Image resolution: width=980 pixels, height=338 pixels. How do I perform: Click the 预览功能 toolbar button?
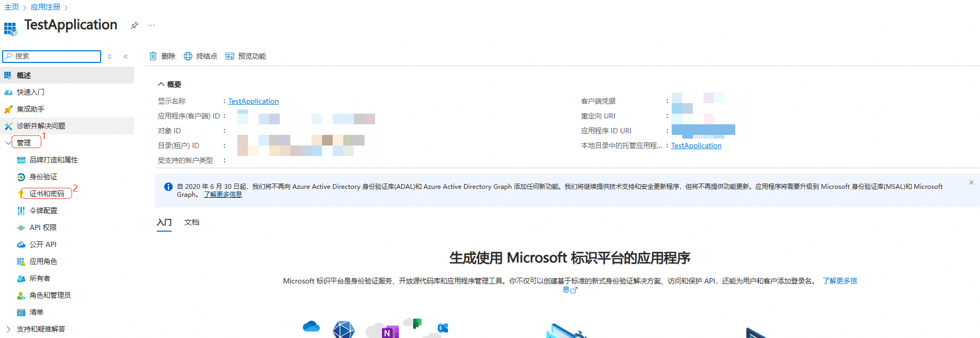click(x=246, y=56)
